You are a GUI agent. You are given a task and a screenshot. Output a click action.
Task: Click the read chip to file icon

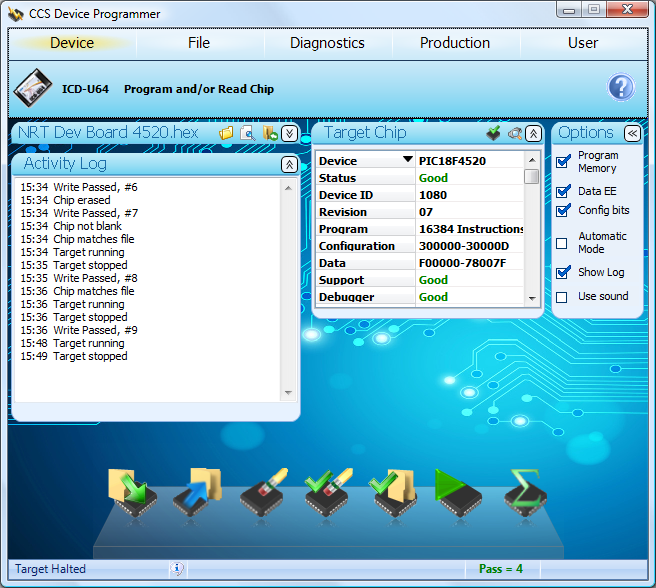click(x=197, y=494)
